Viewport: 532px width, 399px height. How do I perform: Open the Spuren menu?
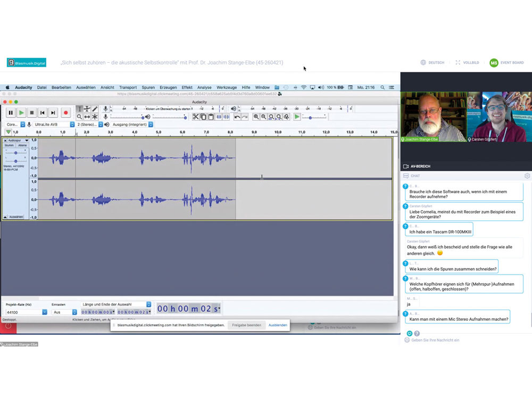coord(148,88)
